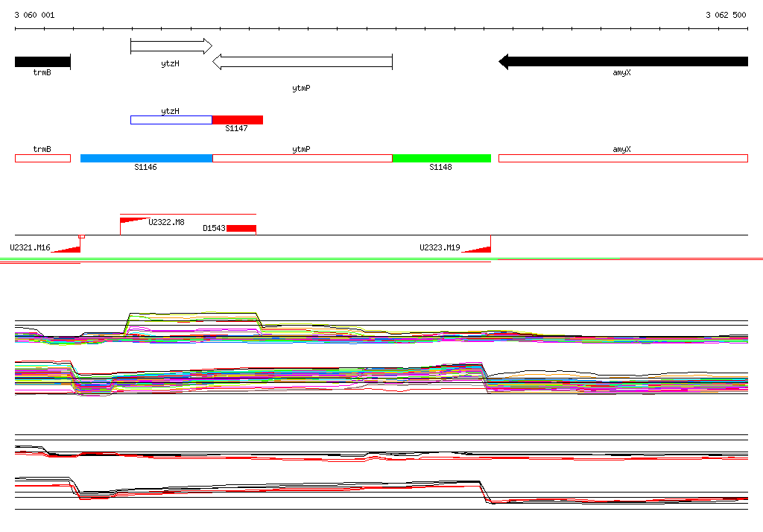Click the amyX label below the black arrow
The width and height of the screenshot is (763, 532).
622,72
